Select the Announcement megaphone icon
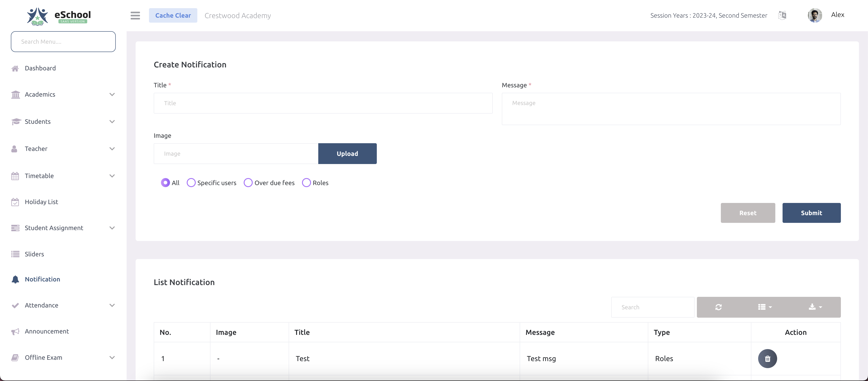The image size is (868, 381). (x=15, y=331)
